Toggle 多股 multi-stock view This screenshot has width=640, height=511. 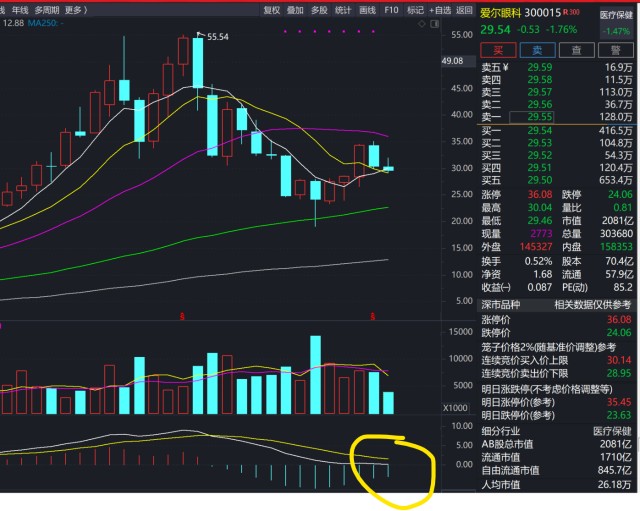click(x=319, y=10)
